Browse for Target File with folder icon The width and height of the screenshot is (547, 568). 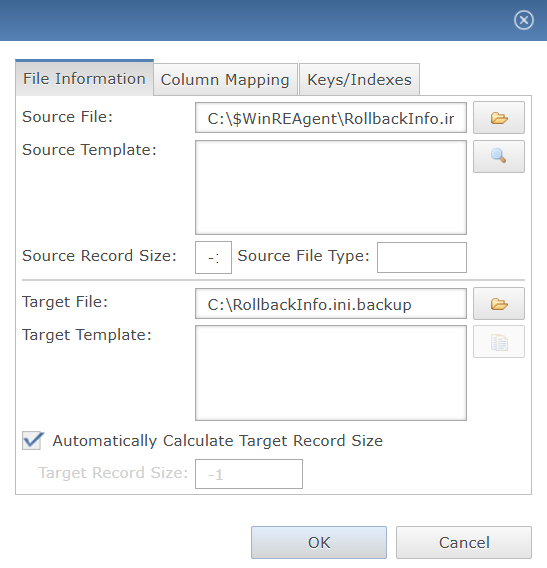[498, 304]
